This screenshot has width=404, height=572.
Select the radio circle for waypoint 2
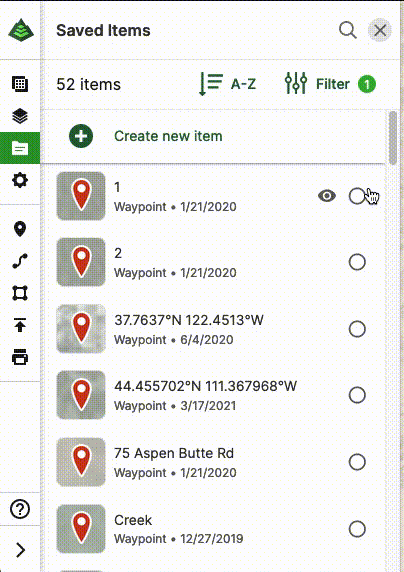pyautogui.click(x=357, y=262)
